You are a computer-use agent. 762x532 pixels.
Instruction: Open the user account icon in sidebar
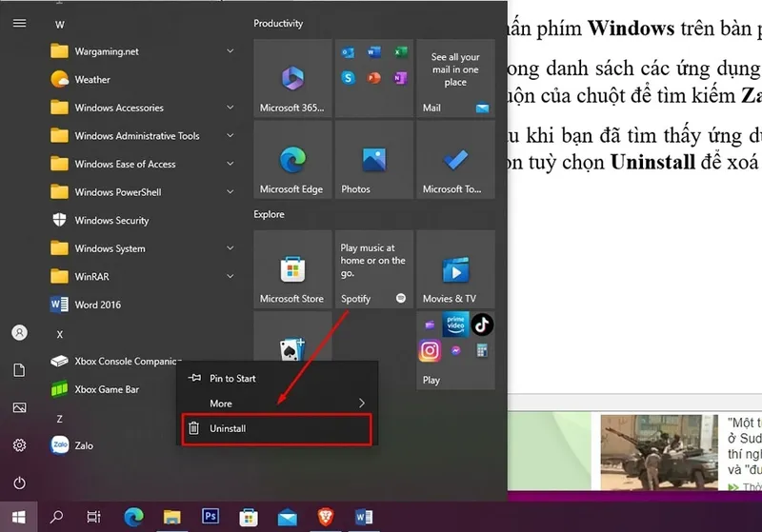tap(19, 332)
